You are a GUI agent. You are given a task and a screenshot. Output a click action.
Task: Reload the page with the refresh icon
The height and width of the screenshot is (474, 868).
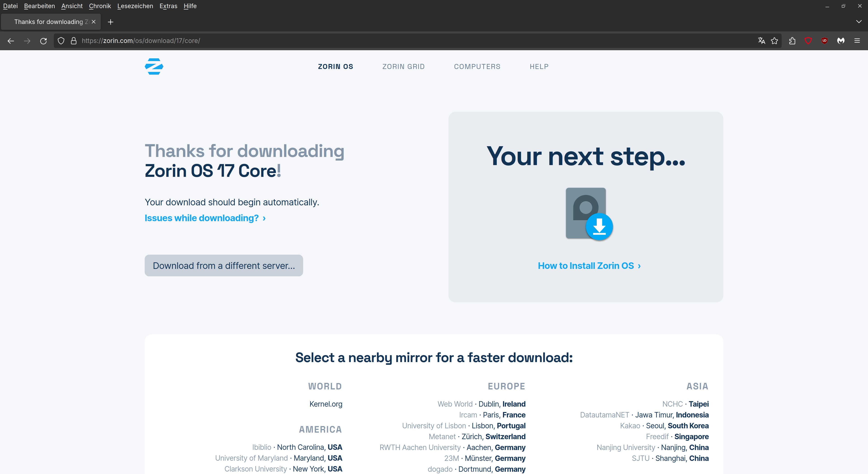pos(43,41)
